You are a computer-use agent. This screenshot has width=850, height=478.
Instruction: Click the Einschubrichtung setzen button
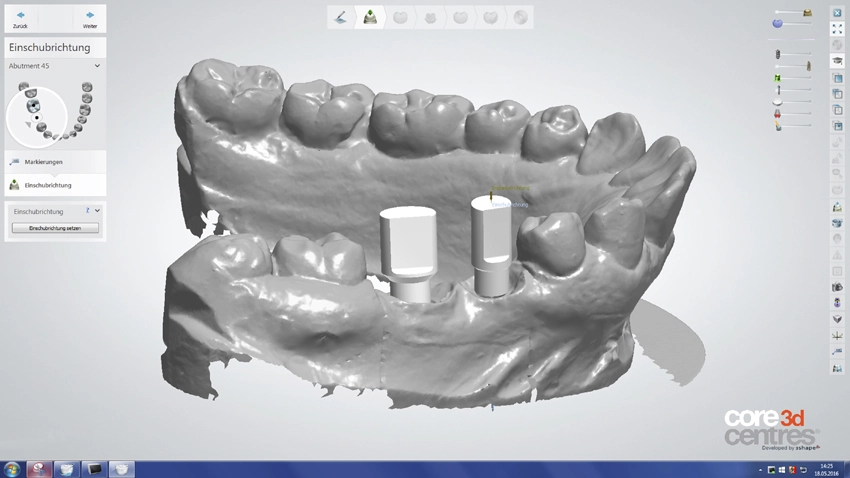pyautogui.click(x=55, y=228)
